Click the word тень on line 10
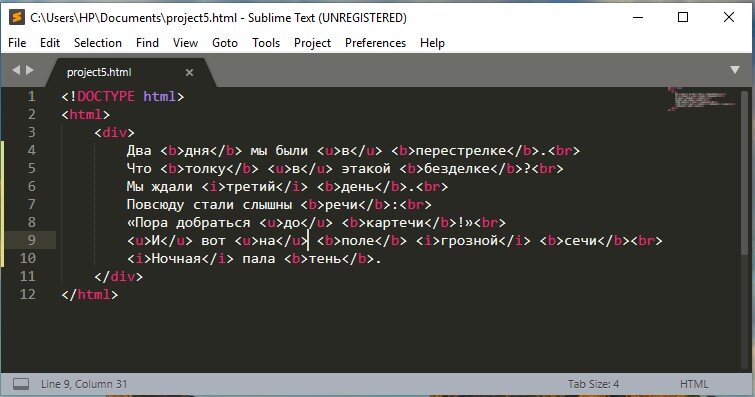Screen dimensions: 755x397 325,259
